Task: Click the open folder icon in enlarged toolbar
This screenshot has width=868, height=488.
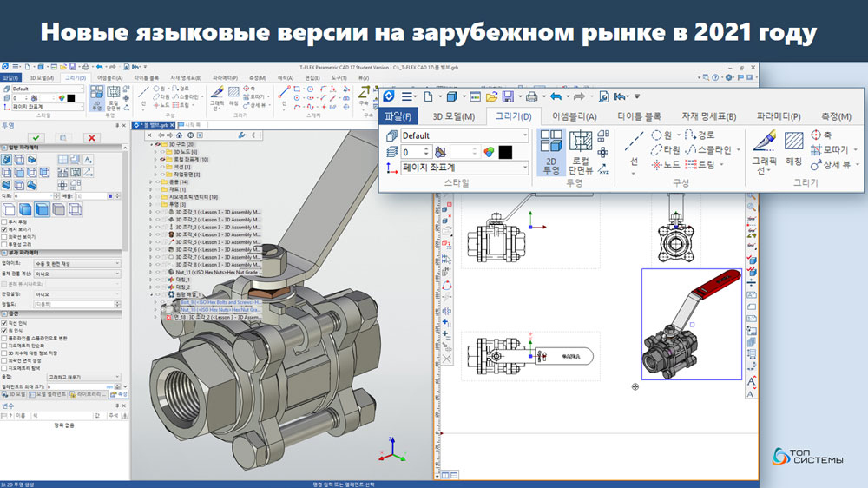Action: click(x=491, y=96)
